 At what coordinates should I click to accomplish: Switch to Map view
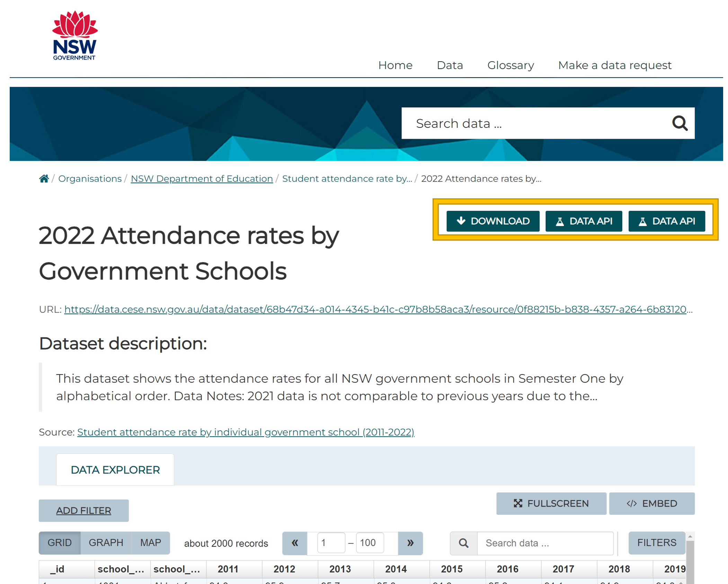point(151,542)
